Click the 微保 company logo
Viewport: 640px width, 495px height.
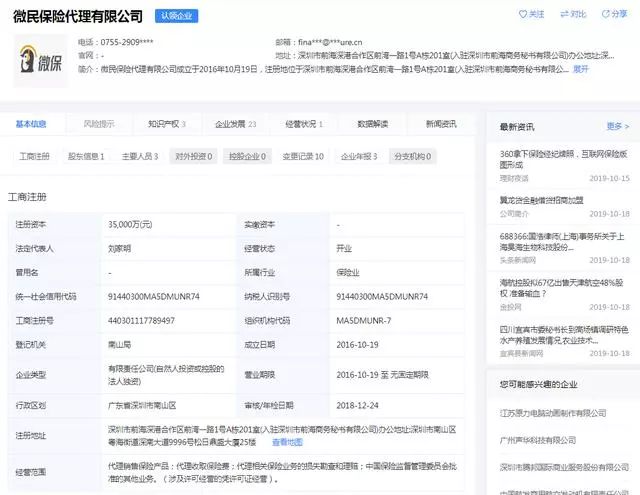click(x=40, y=60)
